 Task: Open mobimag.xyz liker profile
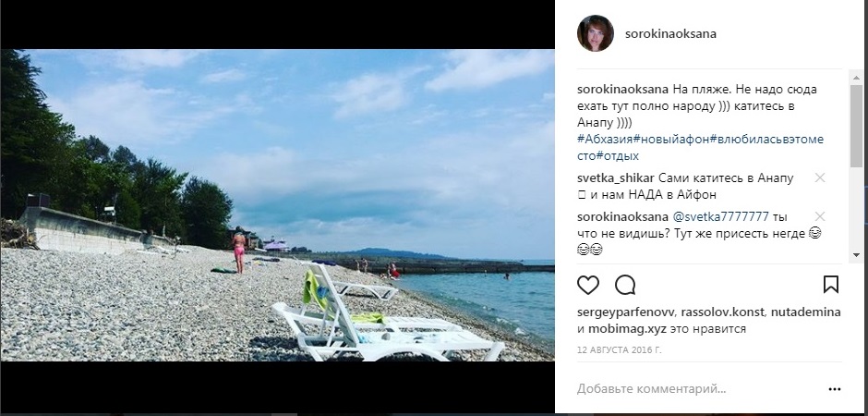pos(627,329)
